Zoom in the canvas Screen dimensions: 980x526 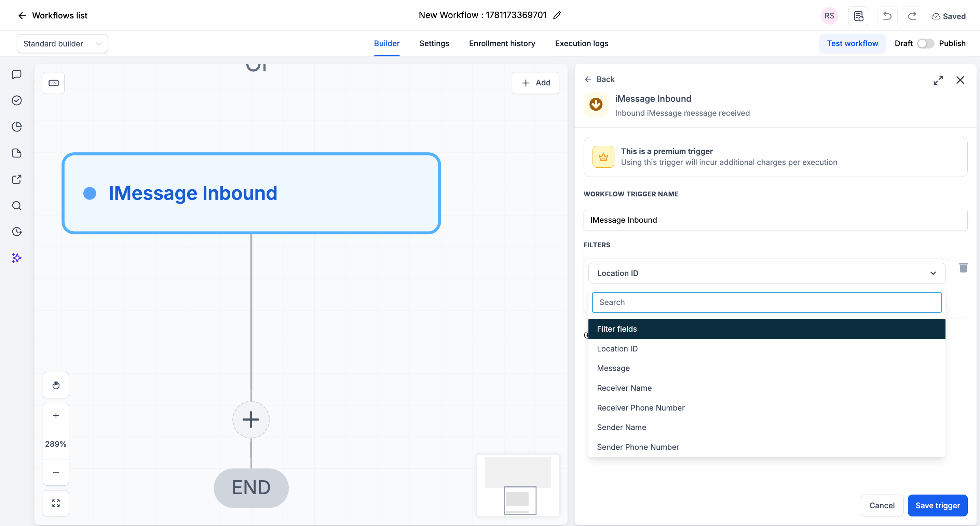[x=56, y=416]
